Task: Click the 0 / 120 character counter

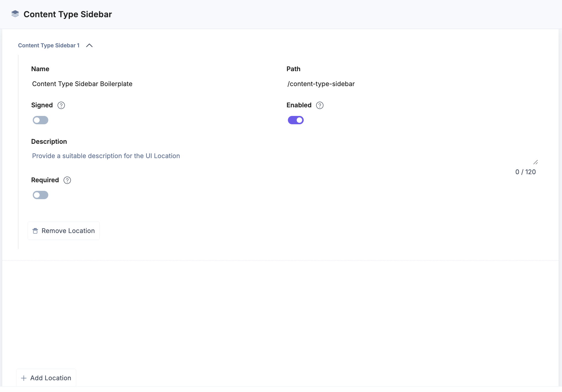Action: (x=526, y=172)
